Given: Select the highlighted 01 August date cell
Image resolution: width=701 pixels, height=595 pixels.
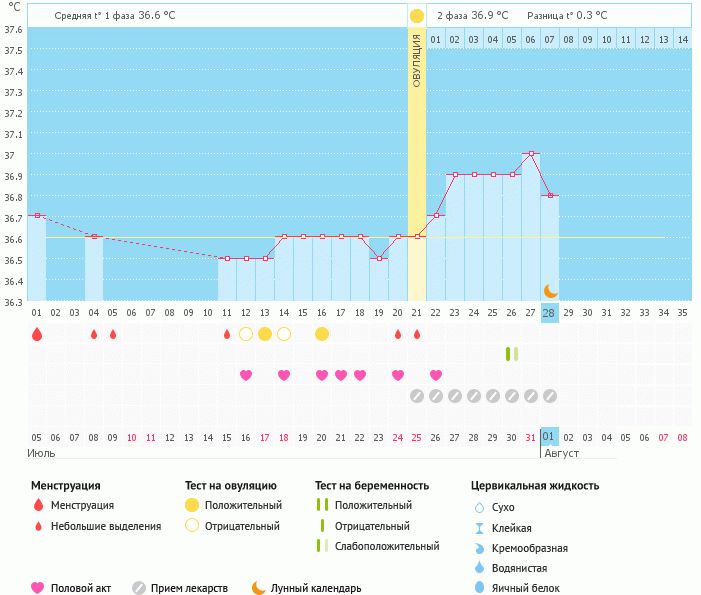Looking at the screenshot, I should click(549, 437).
